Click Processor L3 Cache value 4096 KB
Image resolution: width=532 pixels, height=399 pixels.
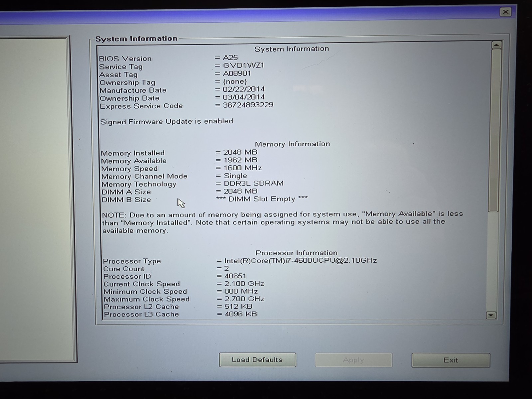click(240, 314)
